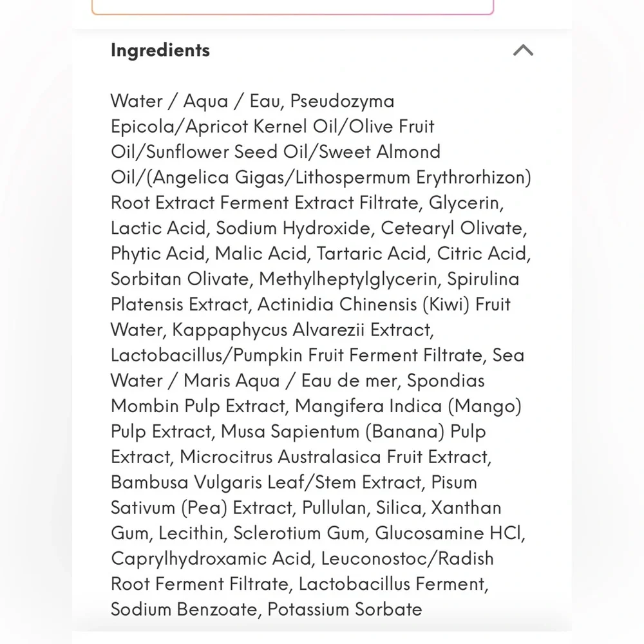Click "Potassium Sorbate" at the list end
This screenshot has height=644, width=644.
click(345, 609)
